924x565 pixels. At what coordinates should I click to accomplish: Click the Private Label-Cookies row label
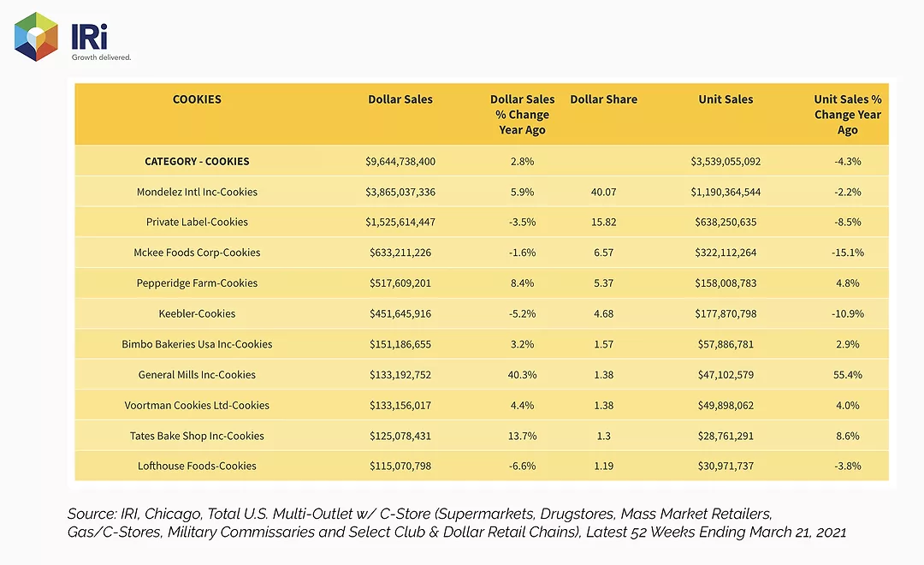197,222
